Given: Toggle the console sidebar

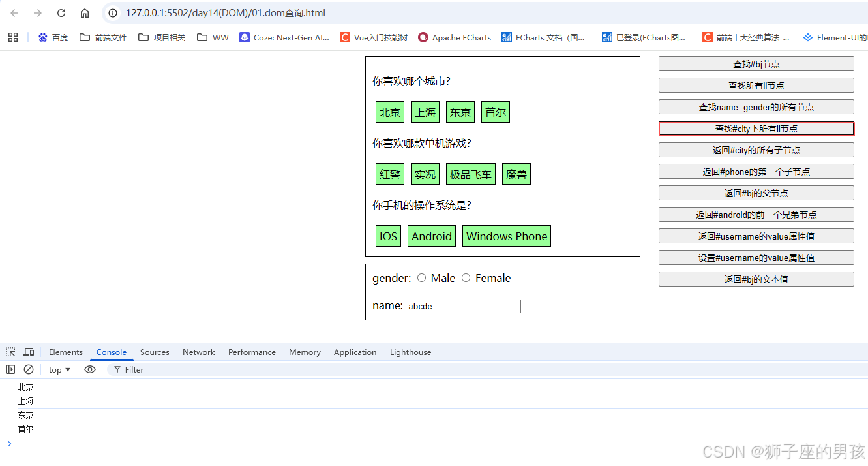Looking at the screenshot, I should click(x=10, y=369).
